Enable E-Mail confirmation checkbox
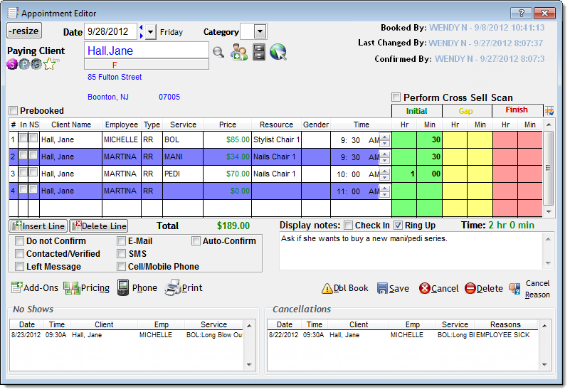This screenshot has height=392, width=570. pos(122,241)
